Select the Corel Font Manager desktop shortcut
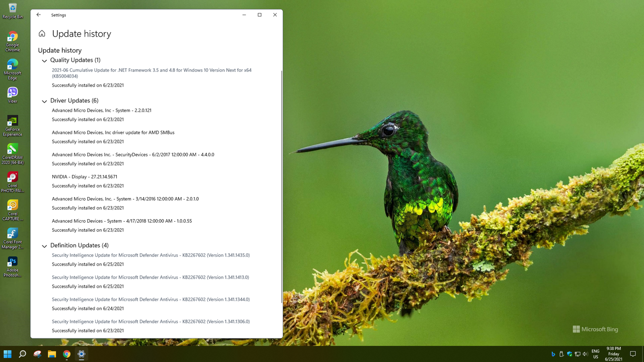Screen dimensions: 644x362 click(x=13, y=239)
